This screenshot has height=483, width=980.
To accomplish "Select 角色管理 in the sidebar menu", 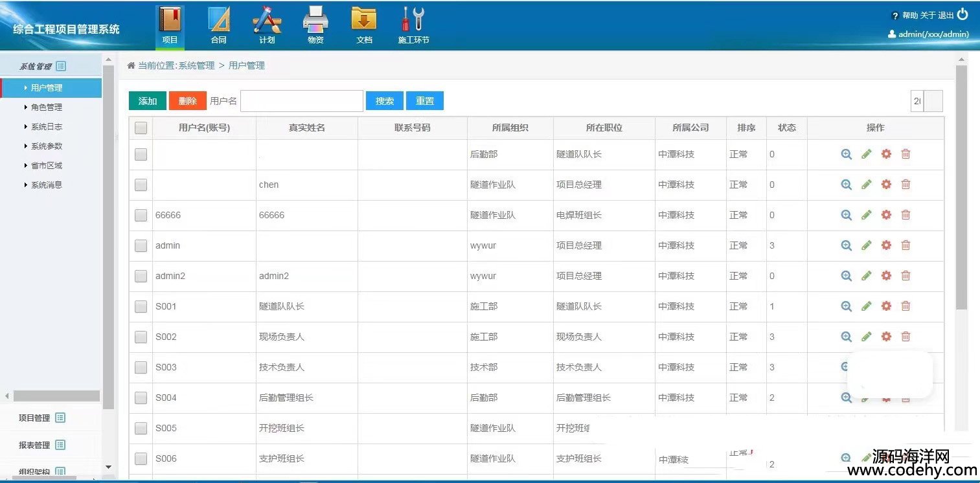I will pos(47,107).
